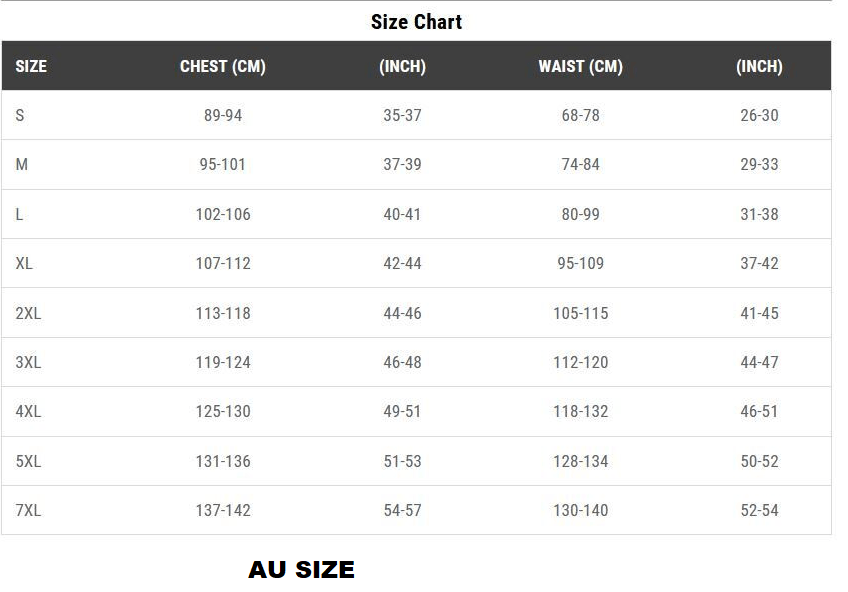Select waist value 95-109 in XL row
The image size is (848, 592).
point(580,264)
